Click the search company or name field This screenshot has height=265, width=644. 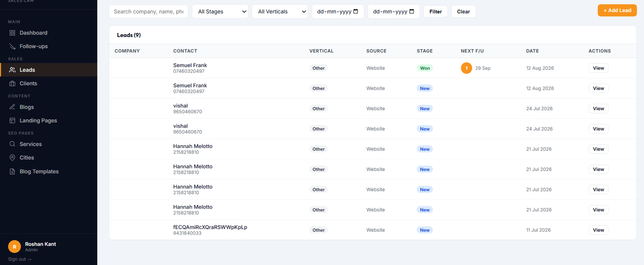(149, 12)
